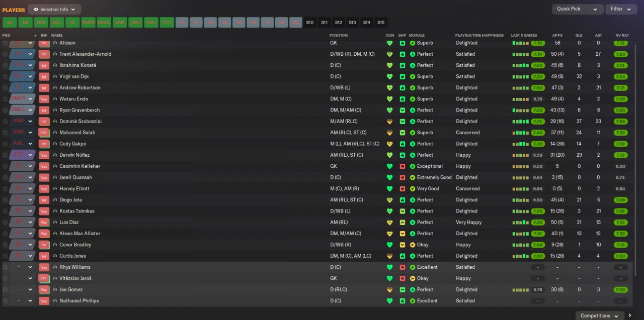Select the AMC position slot button

[x=135, y=23]
